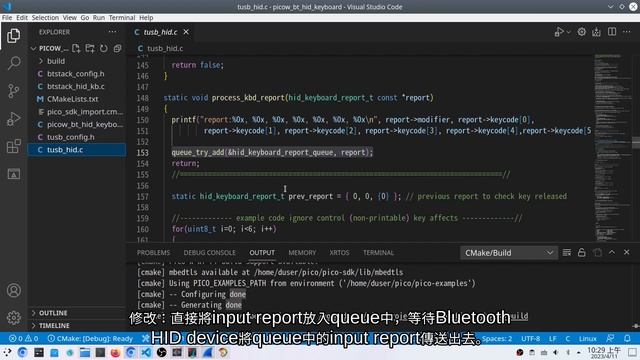640x360 pixels.
Task: Refresh the Explorer file tree
Action: 104,48
